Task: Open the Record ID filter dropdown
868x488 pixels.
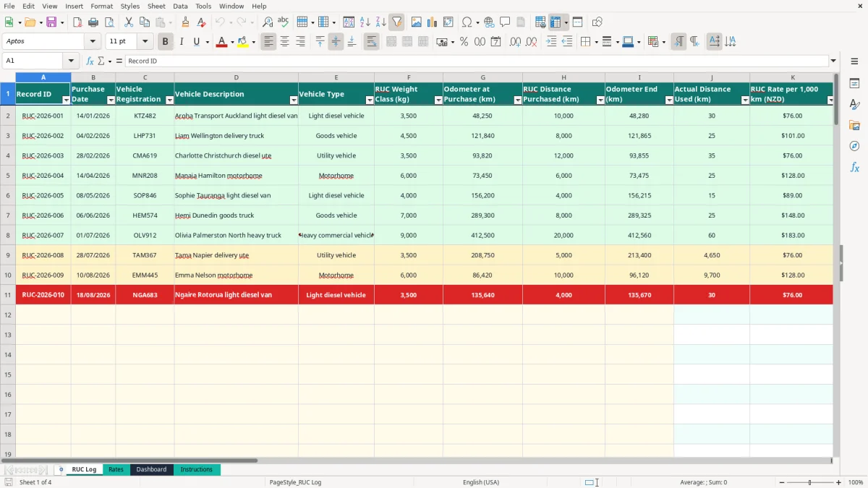Action: 67,100
